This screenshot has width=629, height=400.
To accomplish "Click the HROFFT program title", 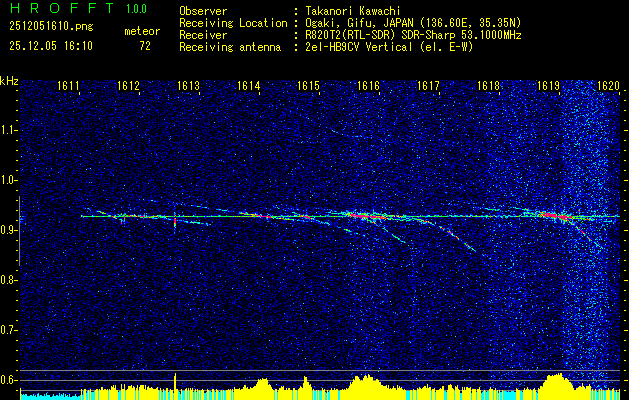I will tap(62, 8).
